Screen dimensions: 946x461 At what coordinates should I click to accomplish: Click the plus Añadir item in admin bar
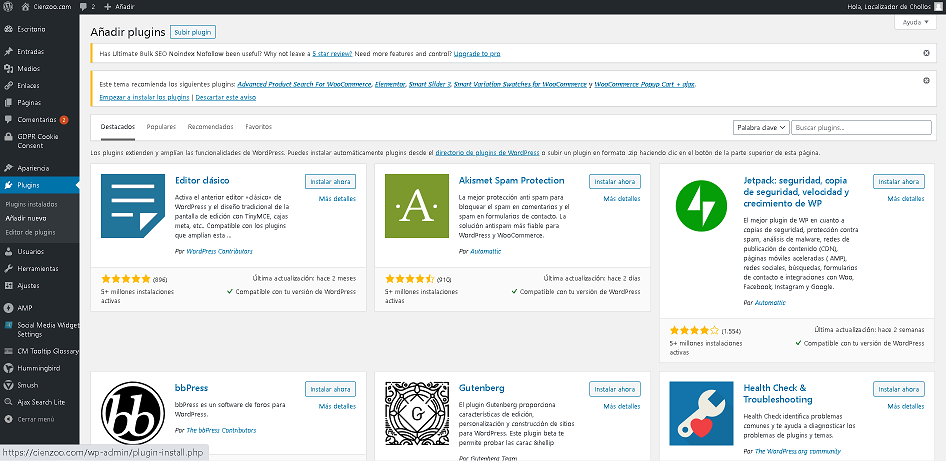pyautogui.click(x=119, y=6)
